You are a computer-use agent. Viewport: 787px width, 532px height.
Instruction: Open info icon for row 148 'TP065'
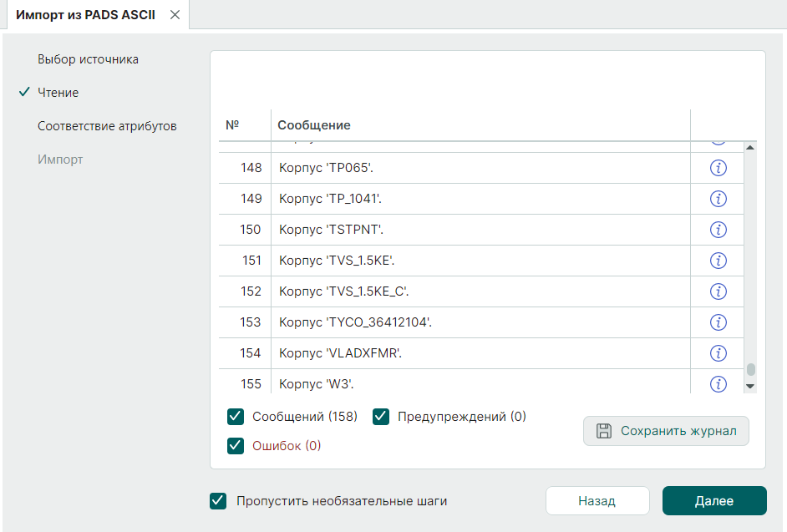pos(717,168)
